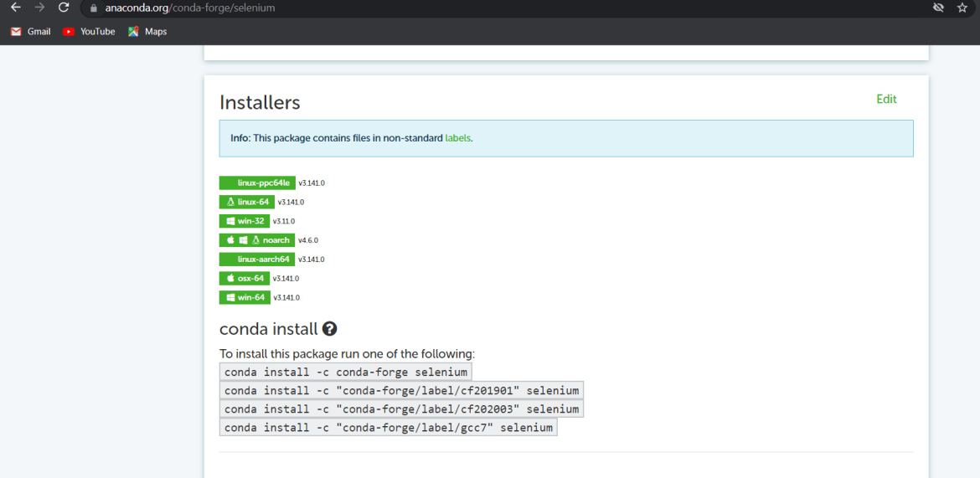Click the gcc7 label install command
The image size is (980, 478).
coord(388,428)
